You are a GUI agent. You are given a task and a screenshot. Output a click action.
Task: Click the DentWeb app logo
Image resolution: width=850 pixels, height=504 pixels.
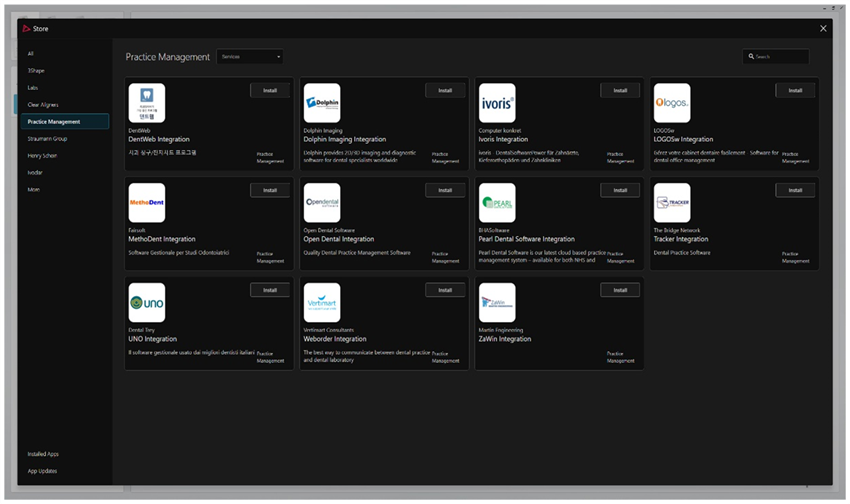[x=147, y=103]
